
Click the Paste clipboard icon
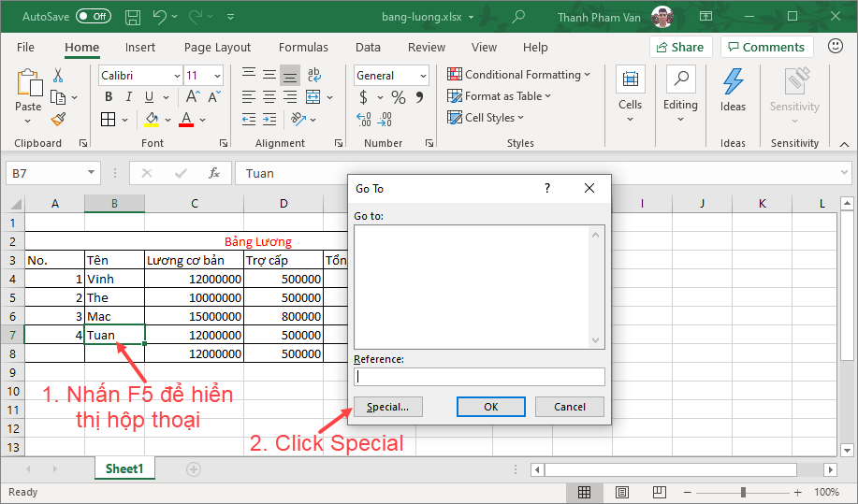[x=28, y=83]
